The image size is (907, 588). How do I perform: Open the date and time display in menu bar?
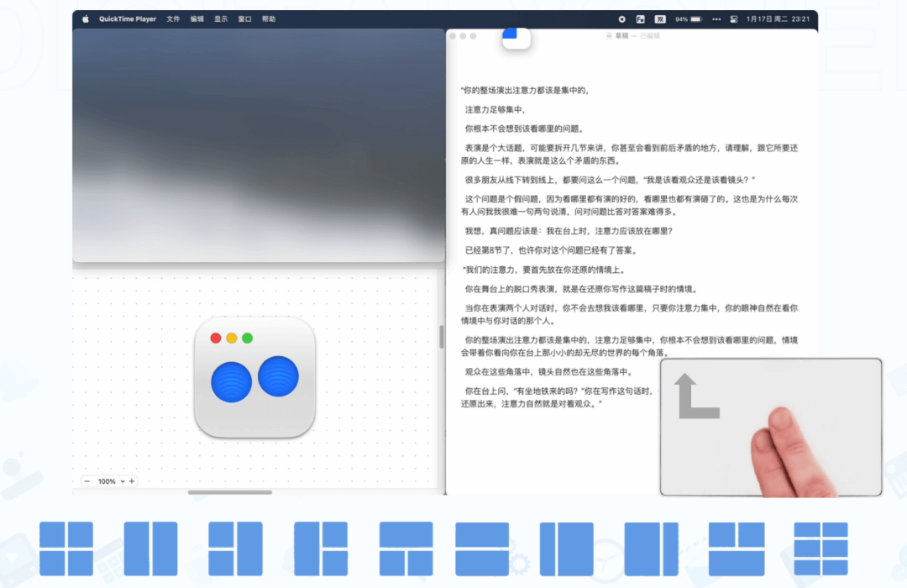[x=778, y=18]
